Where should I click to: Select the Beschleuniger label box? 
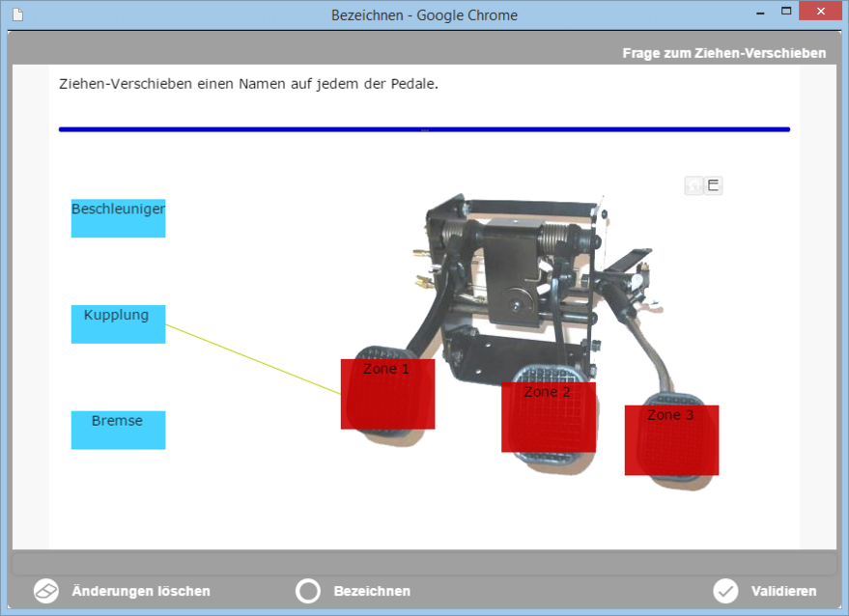point(118,218)
